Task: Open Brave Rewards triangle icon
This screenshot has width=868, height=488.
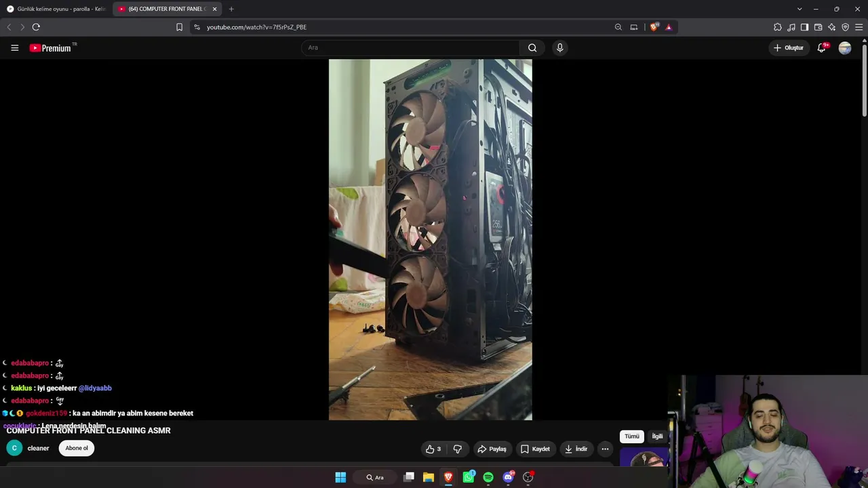Action: tap(669, 27)
